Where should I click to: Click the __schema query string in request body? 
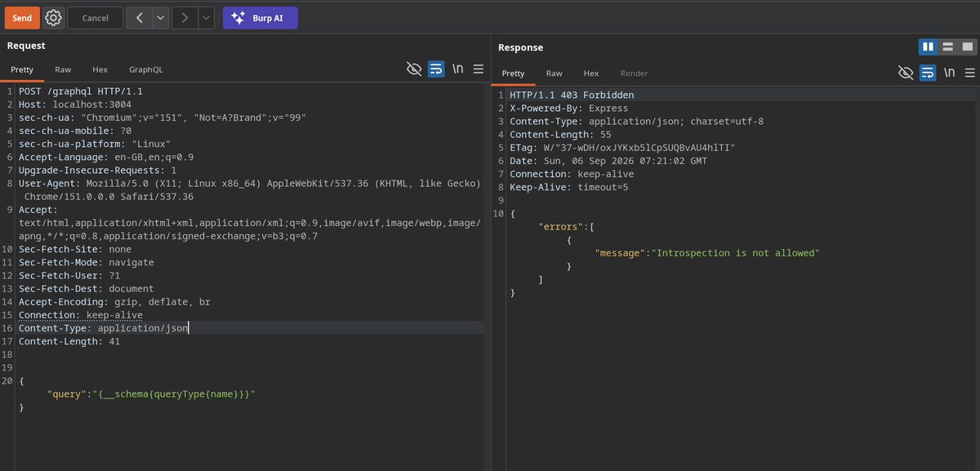click(174, 394)
